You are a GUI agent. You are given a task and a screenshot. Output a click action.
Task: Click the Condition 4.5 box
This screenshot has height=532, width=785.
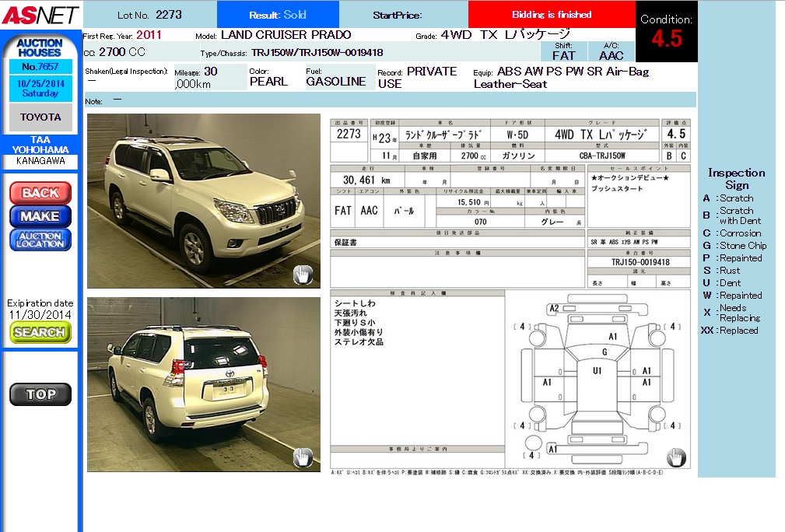point(666,32)
